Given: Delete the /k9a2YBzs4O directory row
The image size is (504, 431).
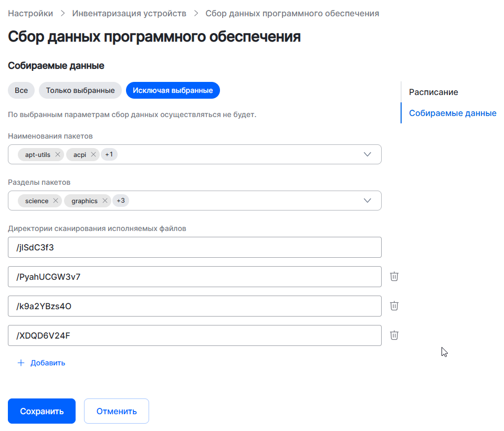Looking at the screenshot, I should pos(394,306).
